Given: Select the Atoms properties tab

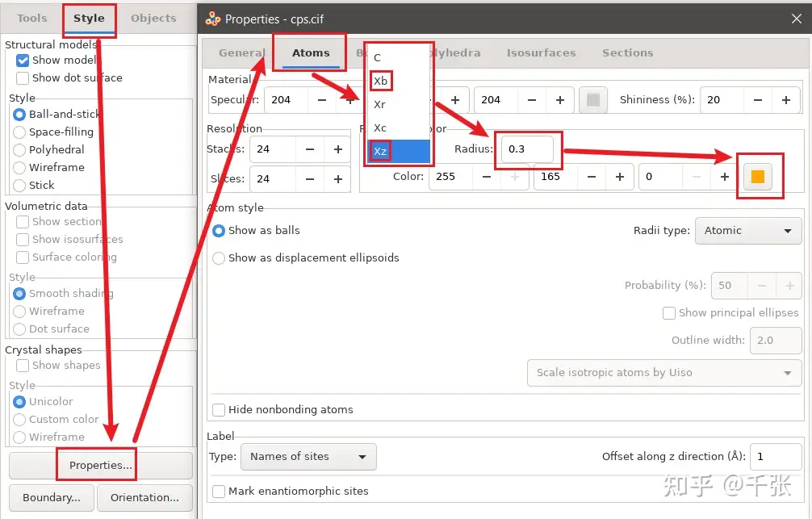Looking at the screenshot, I should (x=311, y=52).
